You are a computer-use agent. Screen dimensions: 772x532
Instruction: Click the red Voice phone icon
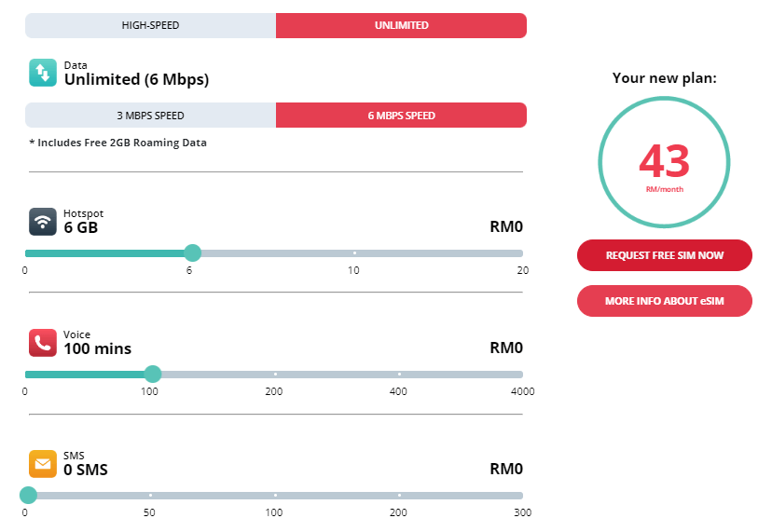43,343
